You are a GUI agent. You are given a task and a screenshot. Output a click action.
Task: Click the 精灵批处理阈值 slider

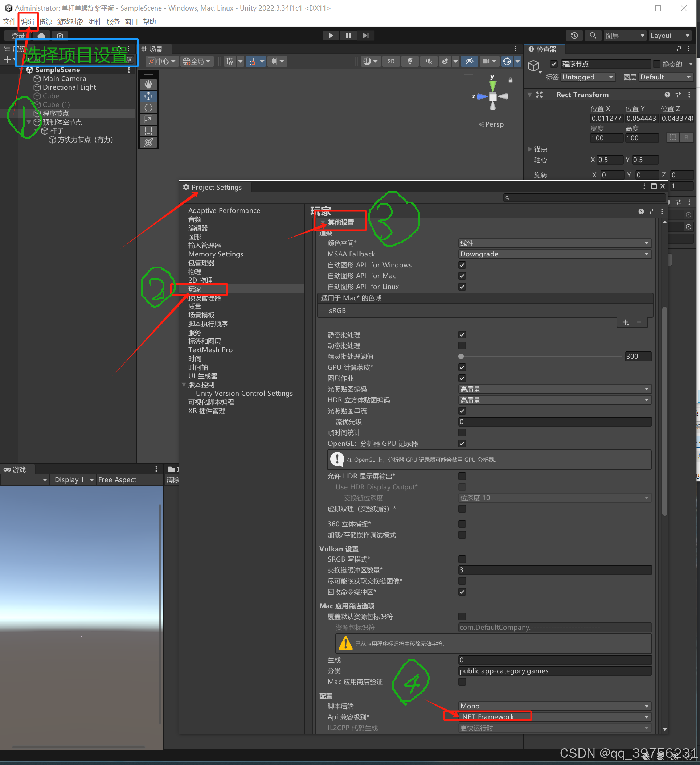(x=461, y=356)
